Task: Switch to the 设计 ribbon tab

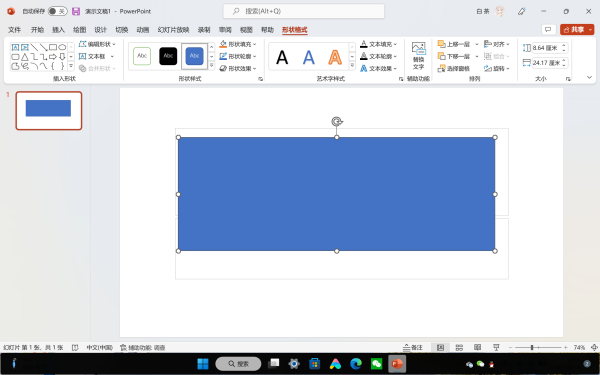Action: [100, 29]
